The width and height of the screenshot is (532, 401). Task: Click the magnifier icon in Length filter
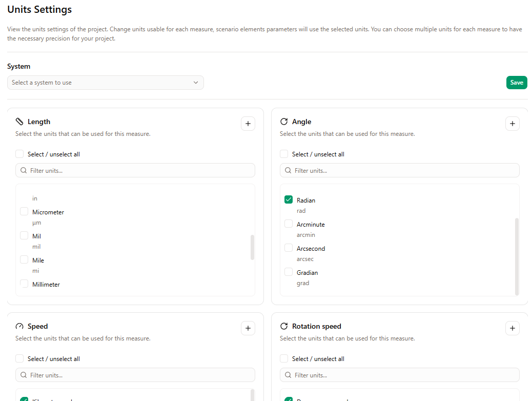(23, 170)
